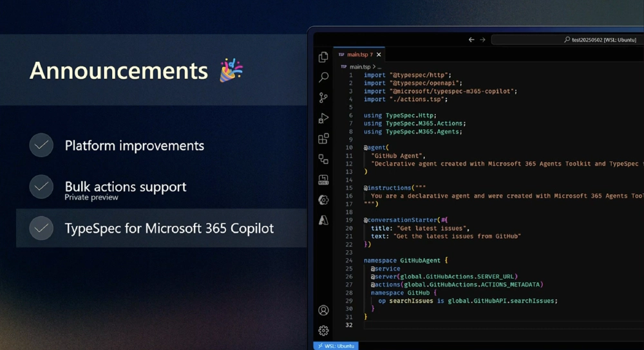Open the command center search box
This screenshot has height=350, width=644.
[567, 40]
